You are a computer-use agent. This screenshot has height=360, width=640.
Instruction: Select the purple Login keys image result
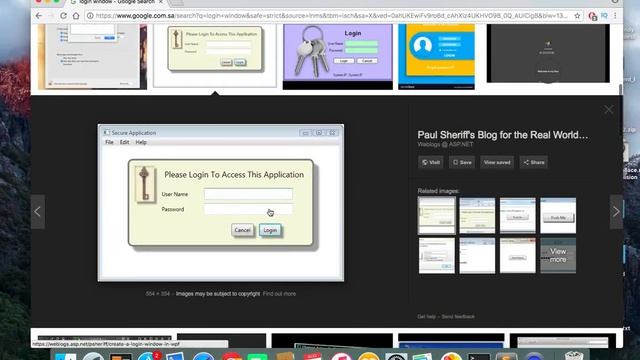[338, 56]
